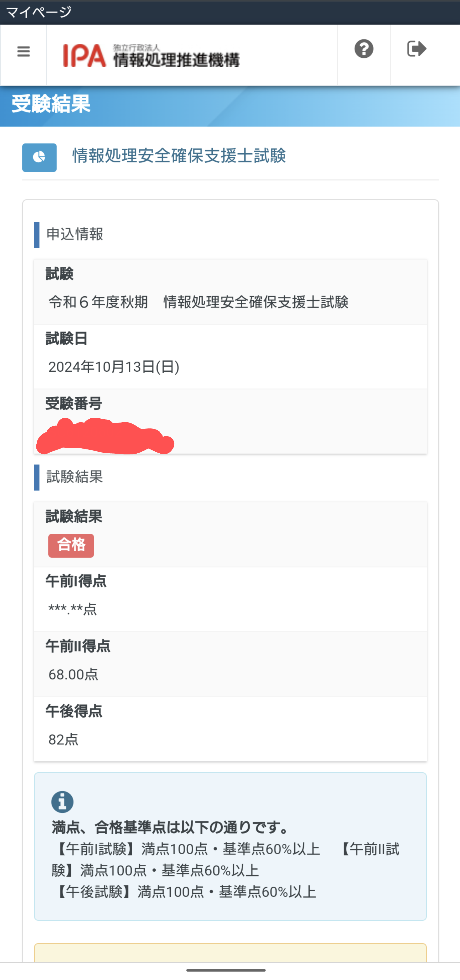Click the pie chart icon beside exam title
This screenshot has width=460, height=980.
click(39, 158)
